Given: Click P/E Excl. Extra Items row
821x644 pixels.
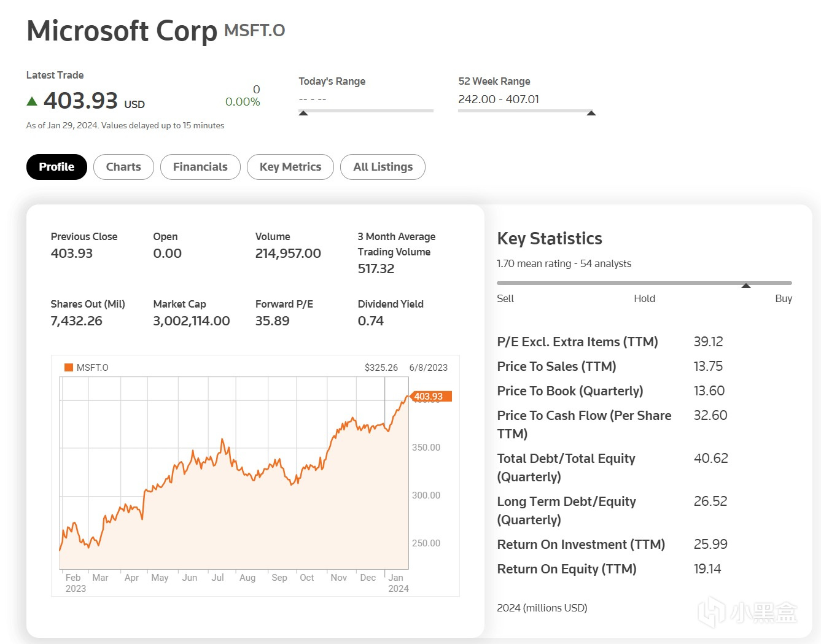Looking at the screenshot, I should point(644,342).
